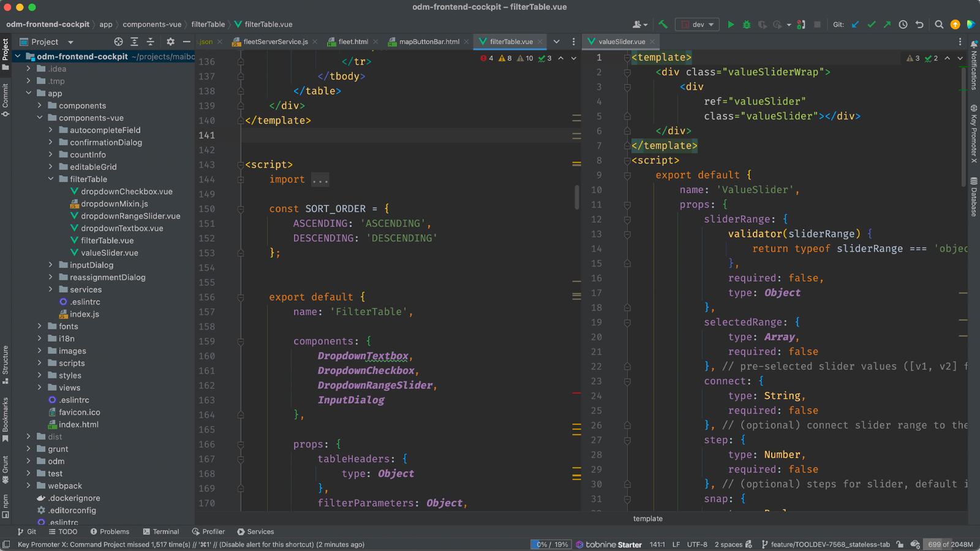Open the Profiler tool window button
This screenshot has height=551, width=980.
coord(208,531)
